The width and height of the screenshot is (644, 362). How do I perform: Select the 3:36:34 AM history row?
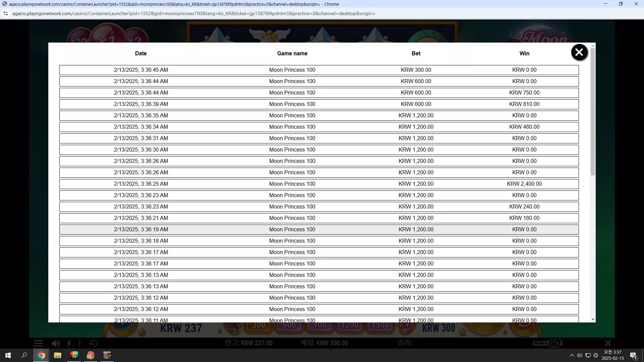point(319,127)
